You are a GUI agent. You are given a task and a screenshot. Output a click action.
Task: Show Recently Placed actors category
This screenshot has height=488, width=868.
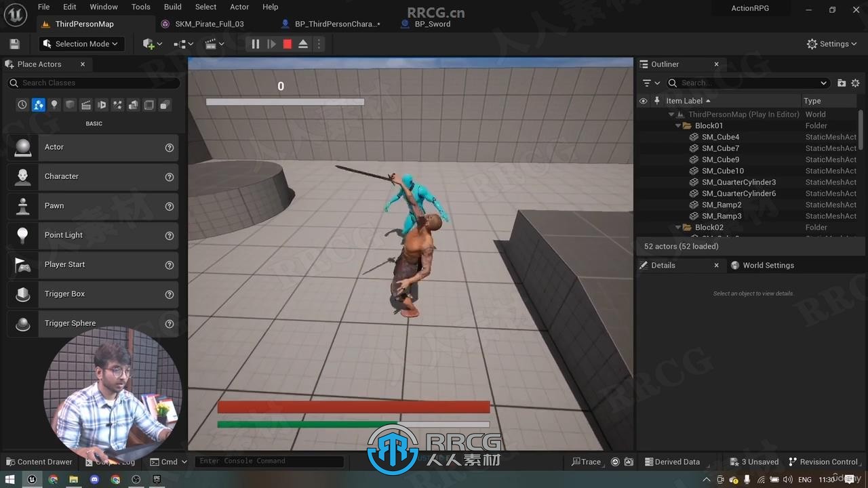[x=22, y=105]
